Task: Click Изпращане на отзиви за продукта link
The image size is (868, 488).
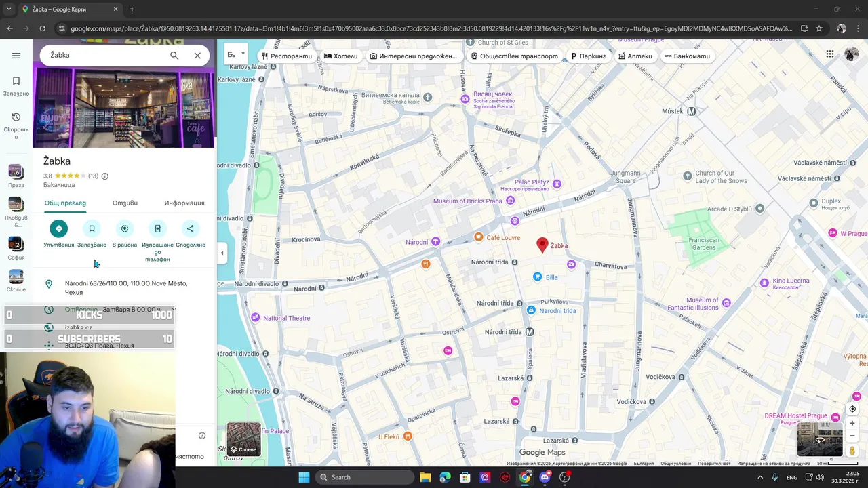Action: (x=774, y=464)
